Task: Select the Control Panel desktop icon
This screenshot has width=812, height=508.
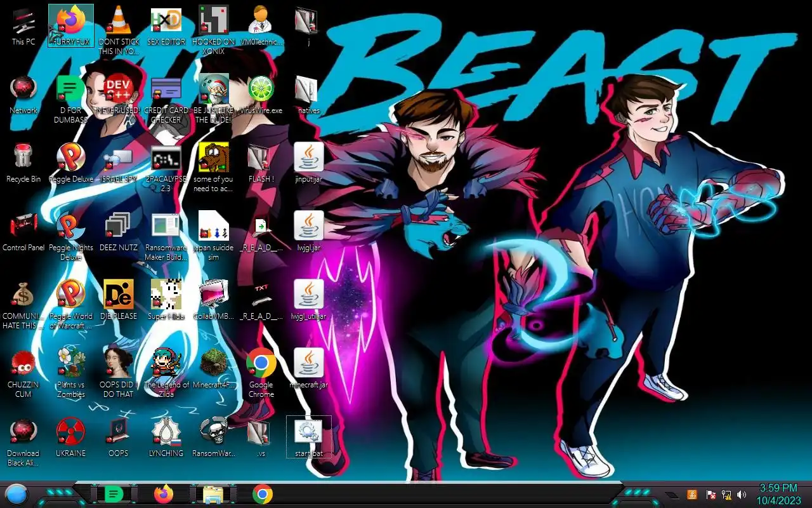Action: click(23, 232)
